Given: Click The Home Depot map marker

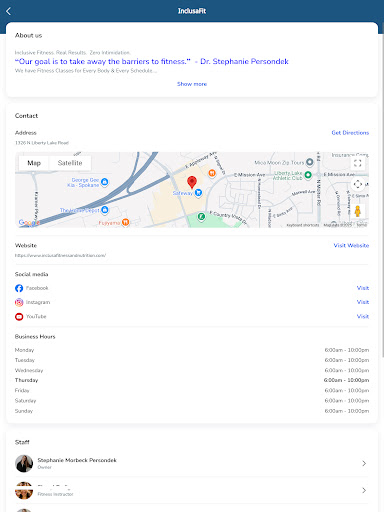Looking at the screenshot, I should [x=105, y=210].
